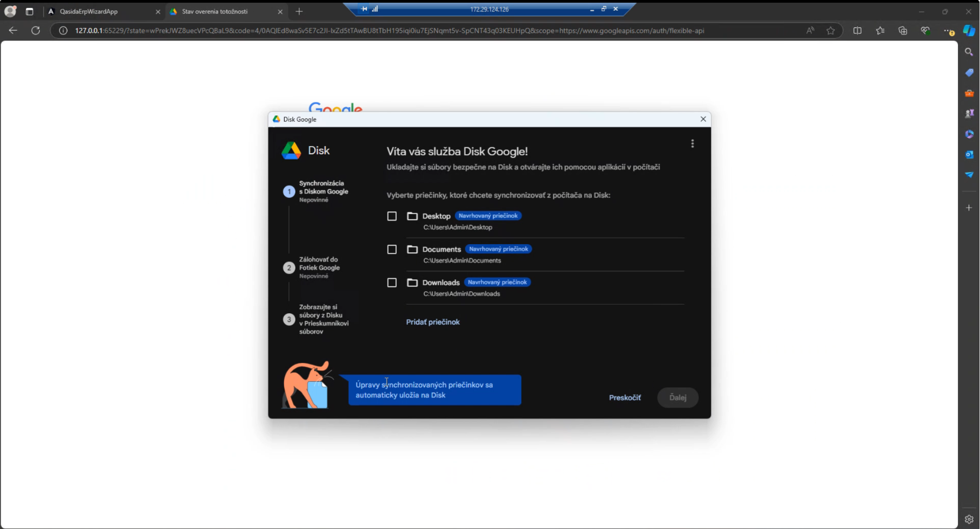Viewport: 980px width, 529px height.
Task: Open the sidebar settings gear
Action: click(969, 519)
